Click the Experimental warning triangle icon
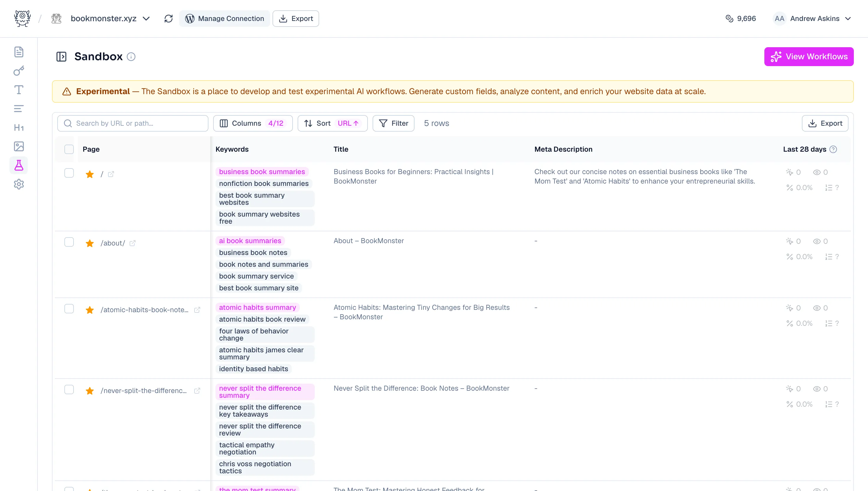 (67, 92)
